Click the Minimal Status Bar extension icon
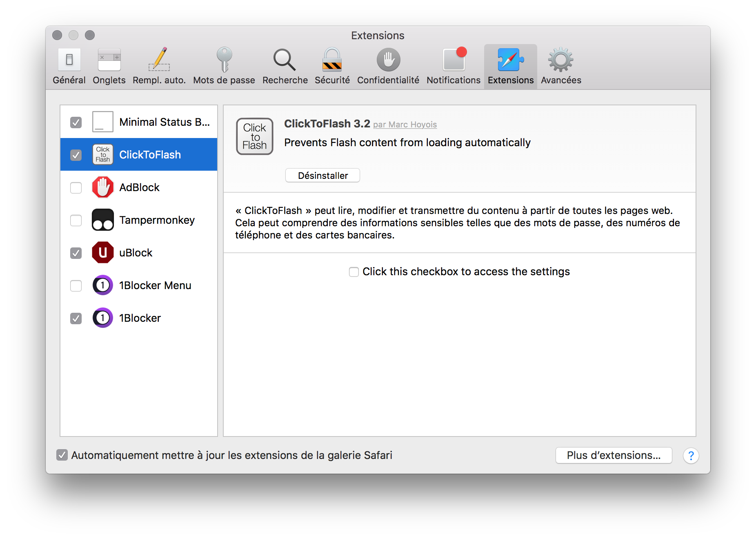 [103, 122]
